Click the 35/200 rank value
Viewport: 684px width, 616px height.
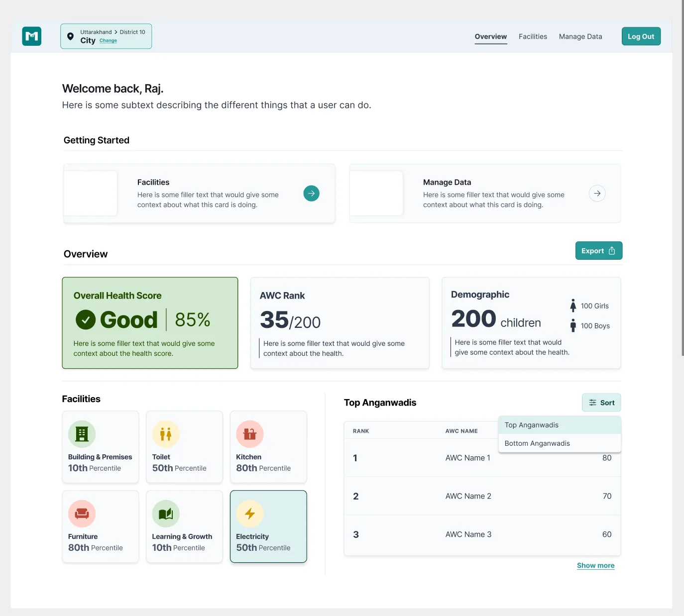[x=290, y=320]
